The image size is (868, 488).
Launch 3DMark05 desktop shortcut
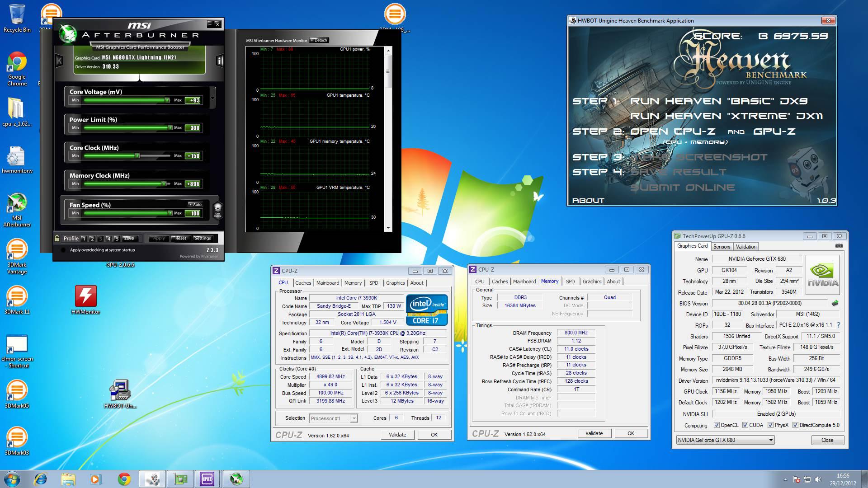[17, 394]
